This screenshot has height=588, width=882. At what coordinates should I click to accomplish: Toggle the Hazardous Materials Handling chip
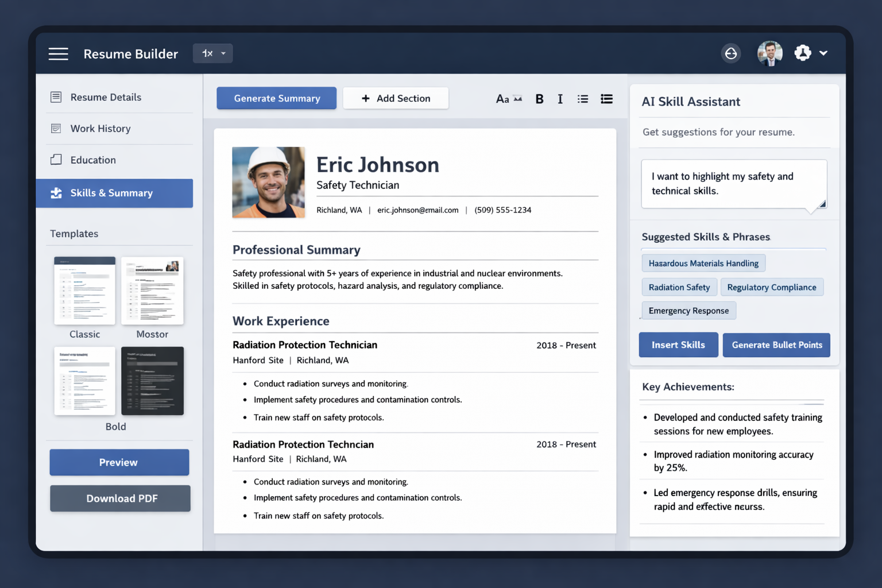click(x=703, y=263)
